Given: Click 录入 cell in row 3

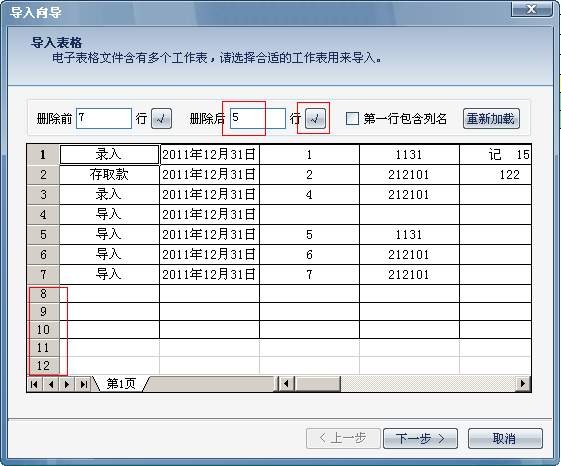Looking at the screenshot, I should point(109,195).
